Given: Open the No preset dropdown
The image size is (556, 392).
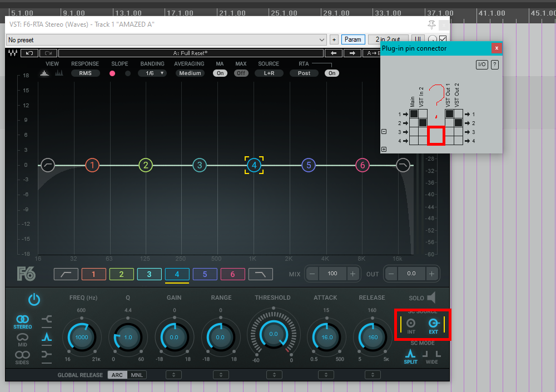Looking at the screenshot, I should (x=166, y=39).
